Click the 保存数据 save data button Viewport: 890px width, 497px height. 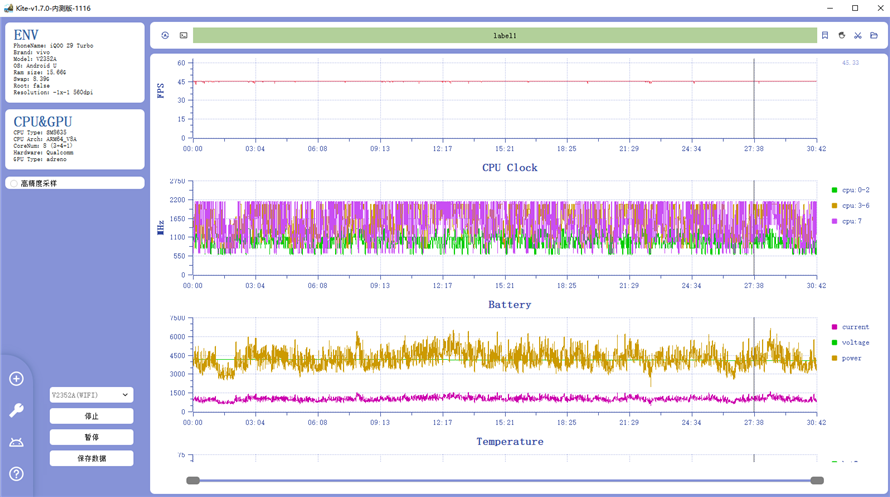(x=91, y=458)
